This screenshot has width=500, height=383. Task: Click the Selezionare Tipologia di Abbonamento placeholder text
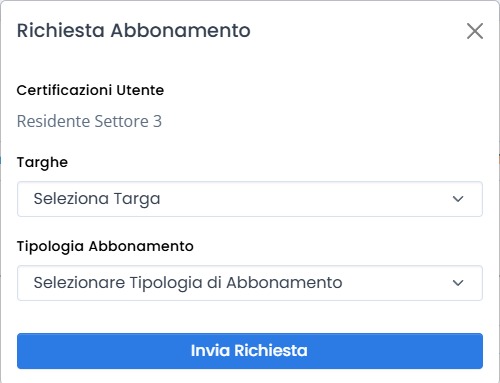[x=188, y=283]
